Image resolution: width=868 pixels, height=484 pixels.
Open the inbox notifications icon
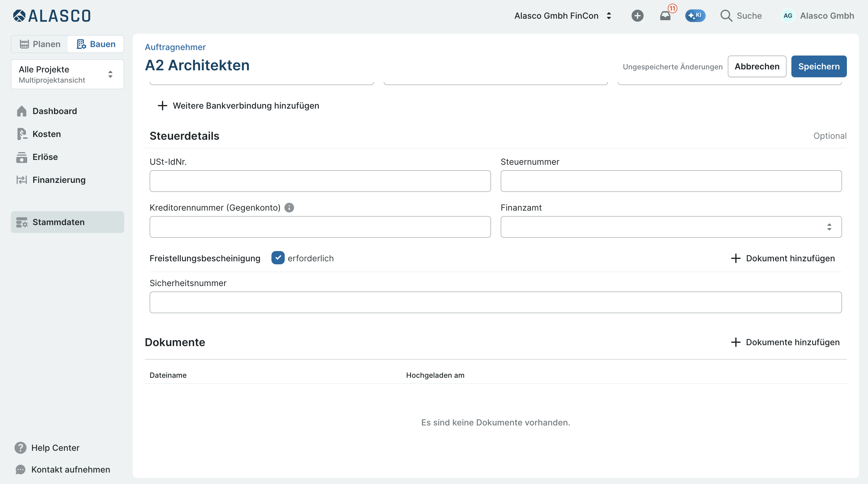point(665,16)
